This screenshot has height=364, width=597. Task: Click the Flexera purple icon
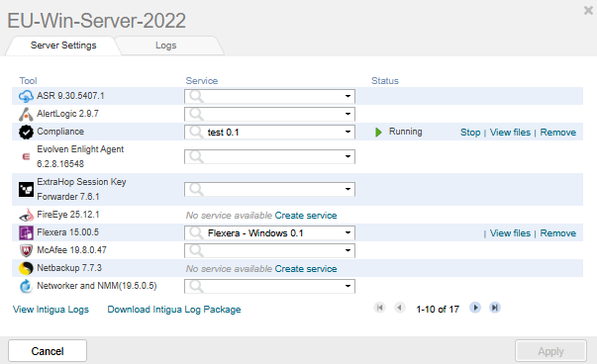[26, 232]
